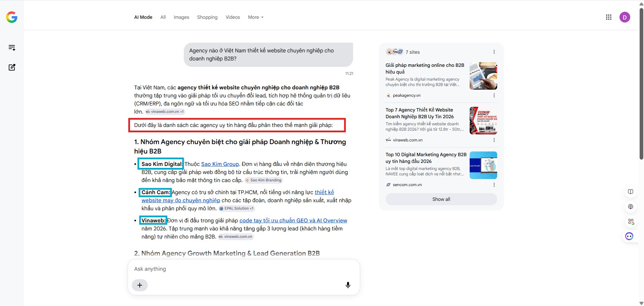Click the heading '1. Nhóm Agency chuyên biệt'

pos(240,146)
